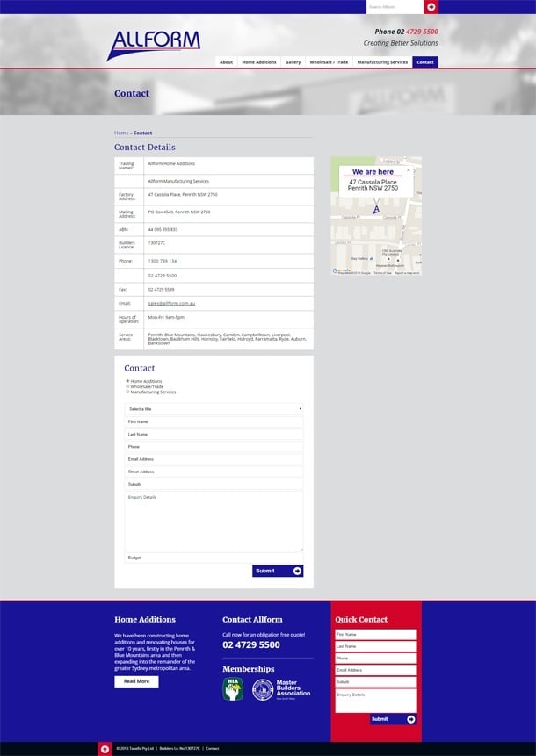536x756 pixels.
Task: Click the Street Address field
Action: (x=214, y=472)
